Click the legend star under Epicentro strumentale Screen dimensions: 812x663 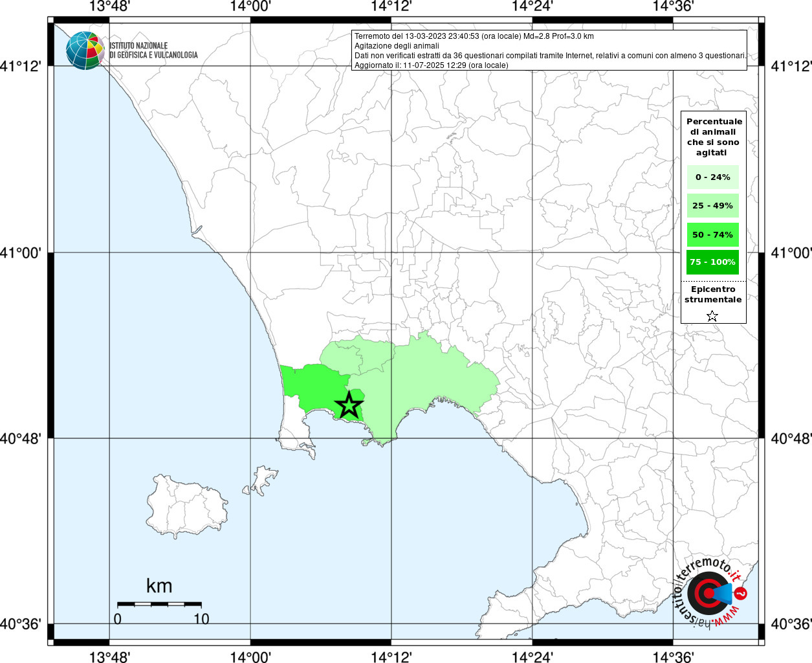point(712,316)
